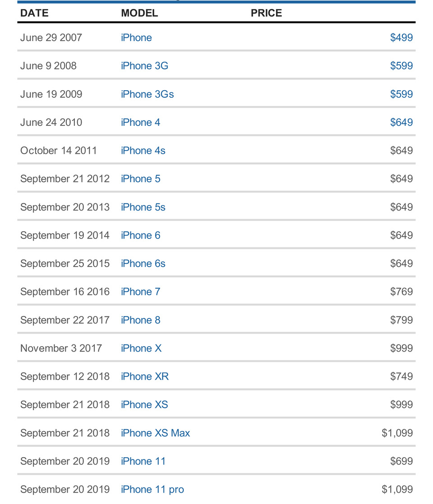Screen dimensions: 433x504
Task: Click the iPhone 5 model link
Action: tap(140, 179)
